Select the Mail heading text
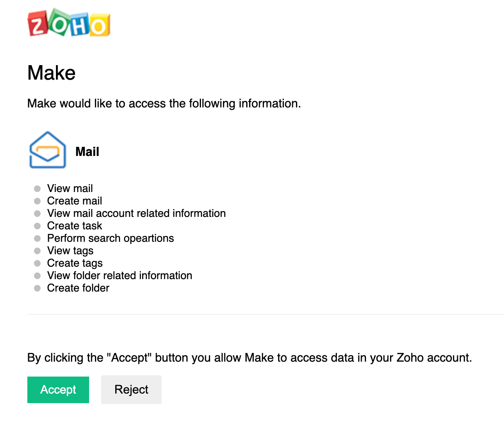Viewport: 504px width, 428px height. coord(87,152)
